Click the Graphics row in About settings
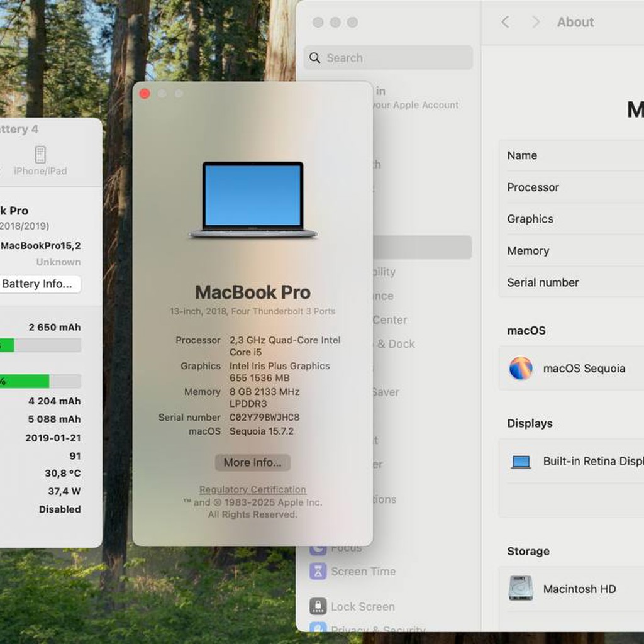644x644 pixels. click(x=571, y=219)
